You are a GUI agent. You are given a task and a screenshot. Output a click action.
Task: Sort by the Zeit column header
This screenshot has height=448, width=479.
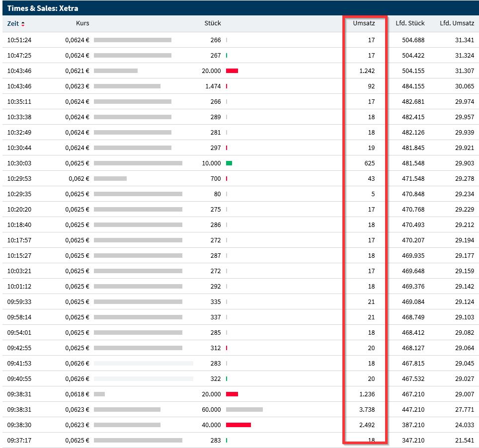click(x=13, y=23)
